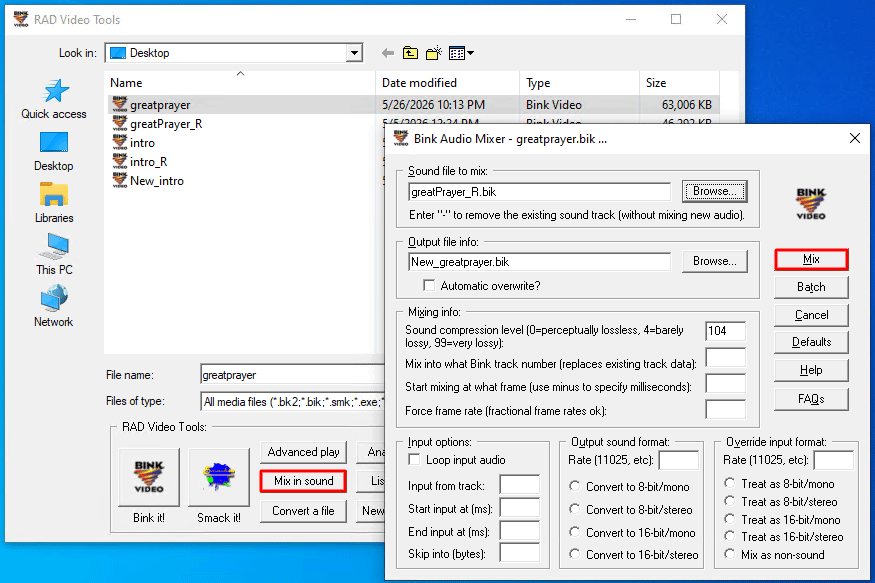Select the Mix as non-sound option
This screenshot has height=583, width=875.
(x=729, y=555)
